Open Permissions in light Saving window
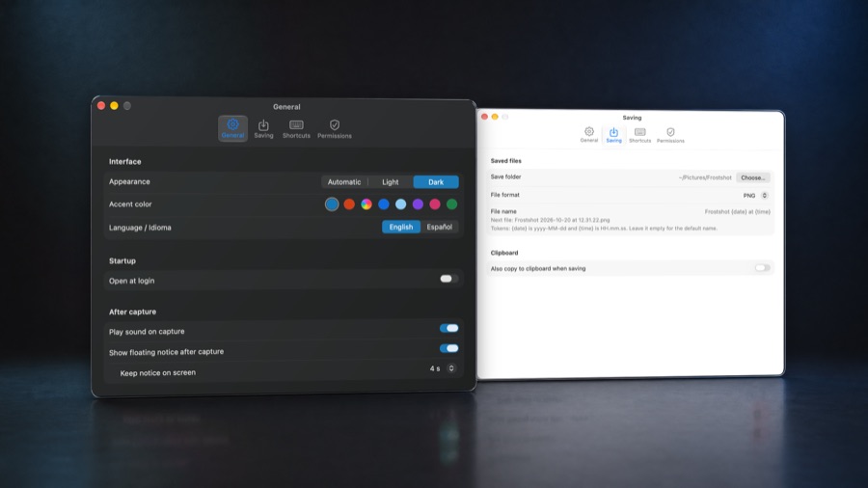This screenshot has height=488, width=868. 670,134
